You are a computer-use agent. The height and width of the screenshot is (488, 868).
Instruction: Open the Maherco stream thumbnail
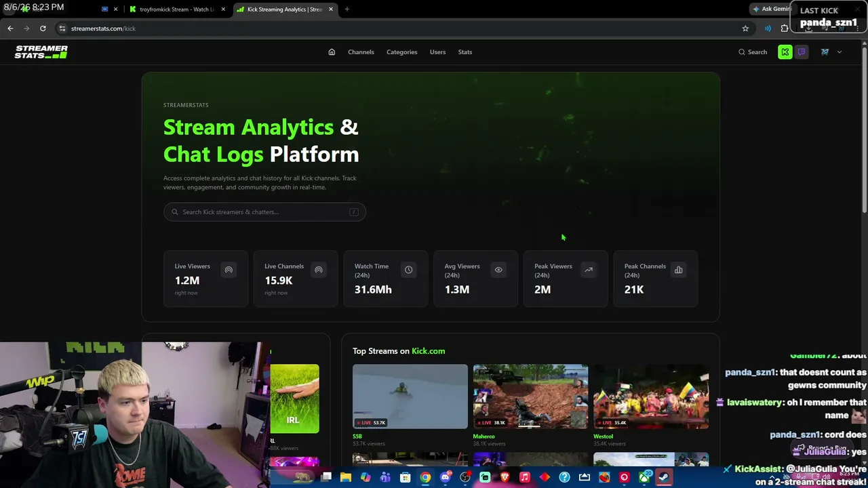pyautogui.click(x=530, y=396)
